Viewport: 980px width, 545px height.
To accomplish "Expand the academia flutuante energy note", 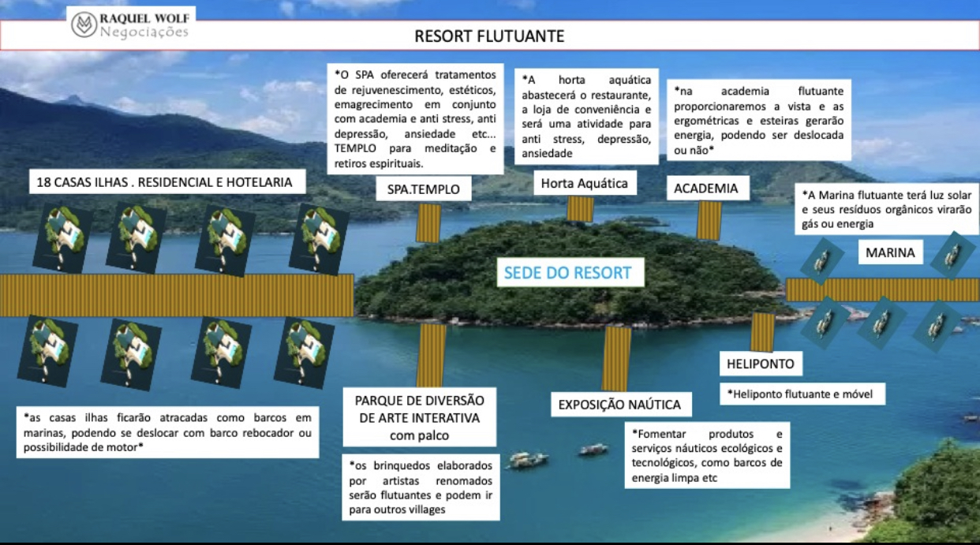I will tap(761, 117).
